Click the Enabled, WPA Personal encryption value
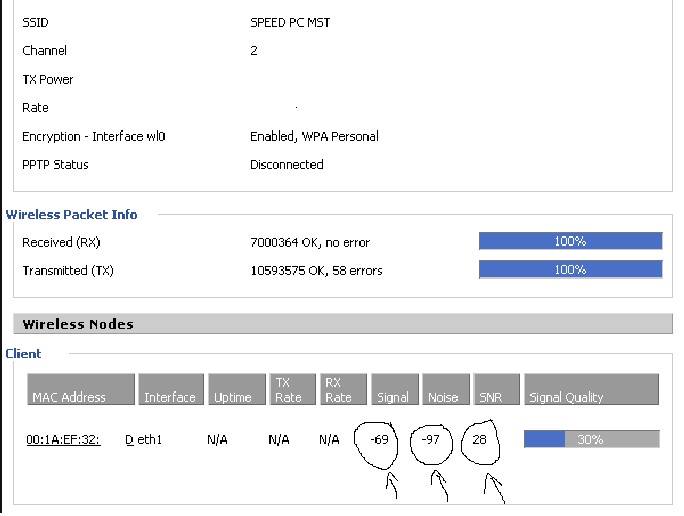The image size is (684, 516). click(314, 137)
